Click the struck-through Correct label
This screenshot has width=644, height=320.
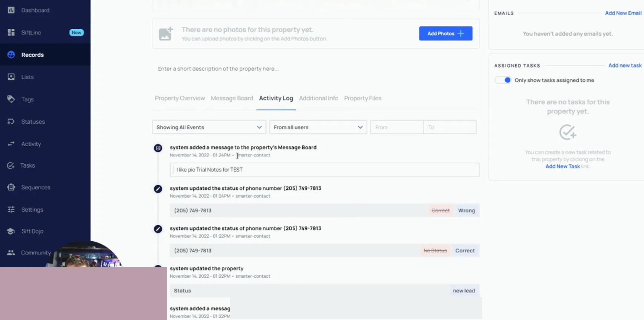[x=440, y=210]
